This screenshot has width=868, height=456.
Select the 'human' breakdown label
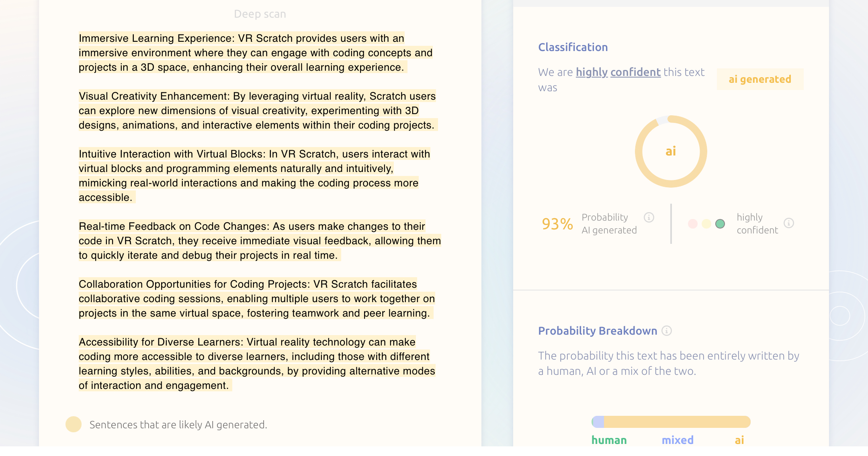(x=609, y=440)
